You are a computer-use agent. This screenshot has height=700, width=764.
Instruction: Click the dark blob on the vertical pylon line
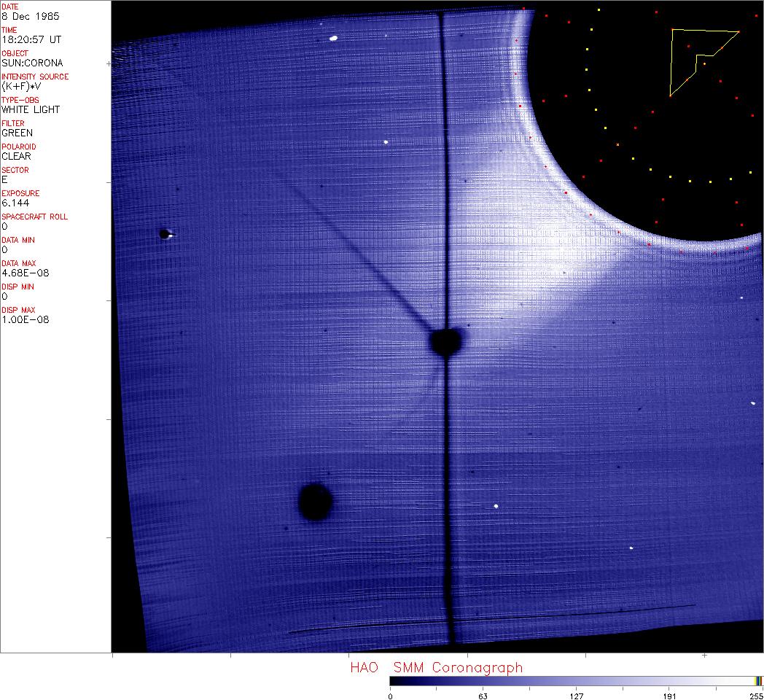pos(445,341)
